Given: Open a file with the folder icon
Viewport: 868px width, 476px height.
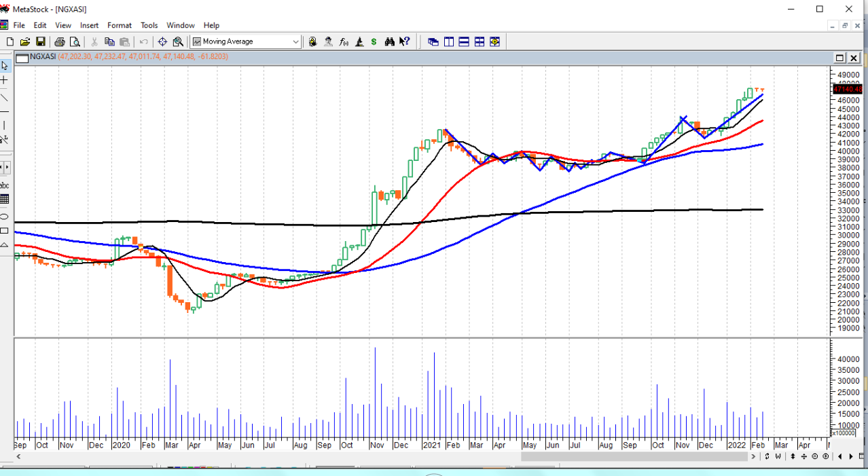Looking at the screenshot, I should pos(25,41).
